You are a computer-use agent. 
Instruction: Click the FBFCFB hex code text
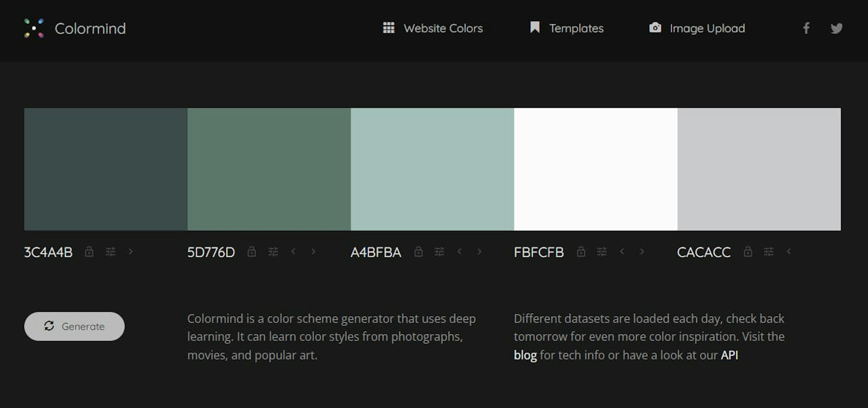point(539,252)
